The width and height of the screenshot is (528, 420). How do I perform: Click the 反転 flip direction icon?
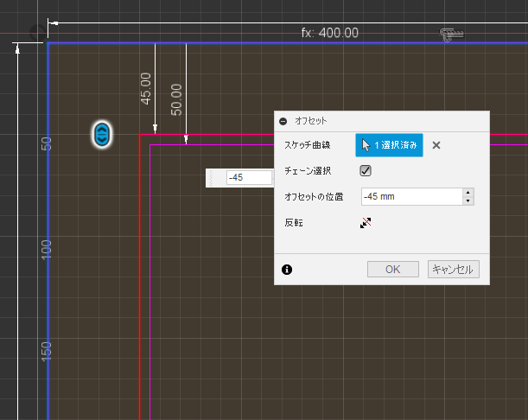[366, 223]
